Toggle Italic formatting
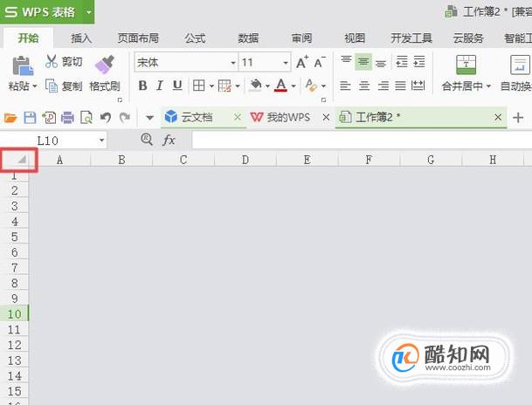 (160, 86)
